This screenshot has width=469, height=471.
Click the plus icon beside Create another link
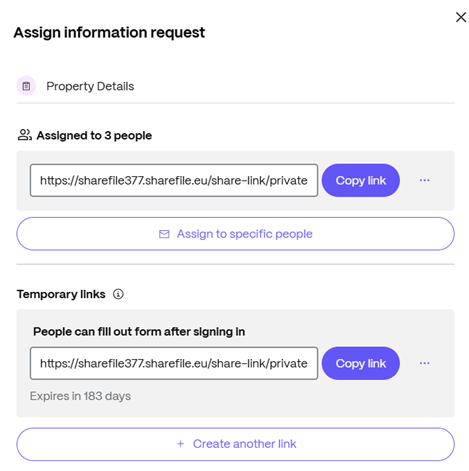click(180, 444)
